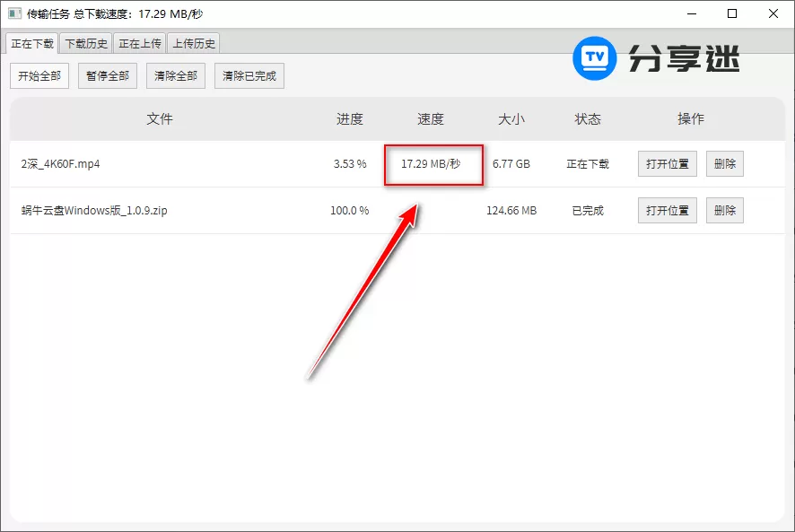This screenshot has width=795, height=532.
Task: Switch to the 下载历史 tab
Action: (85, 42)
